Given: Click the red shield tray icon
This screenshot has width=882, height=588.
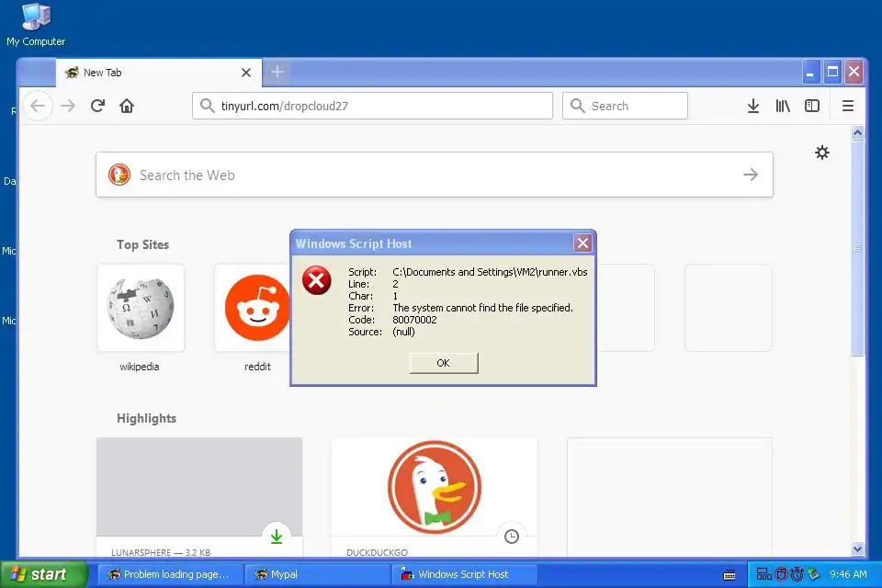Looking at the screenshot, I should [x=781, y=574].
